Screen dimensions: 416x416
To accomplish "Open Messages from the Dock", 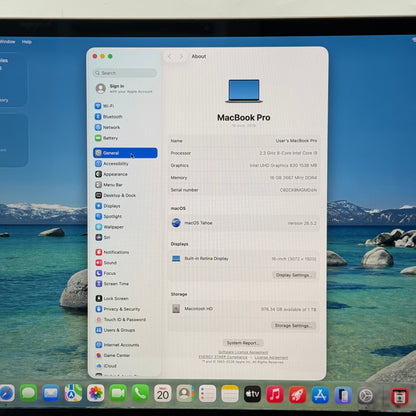I will click(x=29, y=393).
